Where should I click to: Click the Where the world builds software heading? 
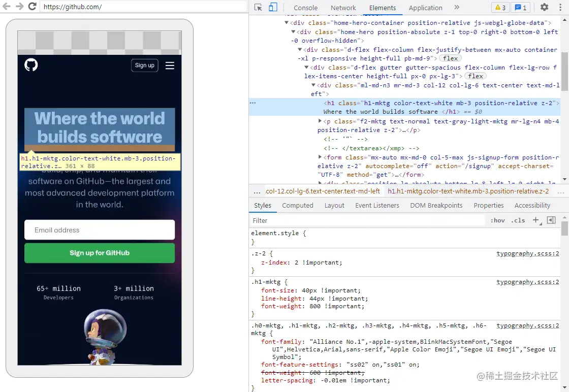pos(100,127)
